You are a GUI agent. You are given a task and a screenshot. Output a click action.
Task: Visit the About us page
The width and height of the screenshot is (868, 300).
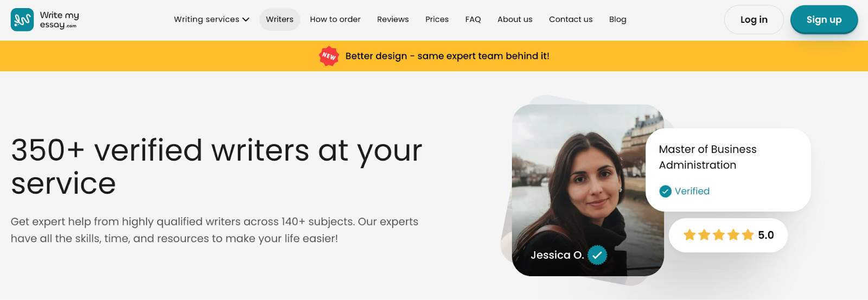pos(515,20)
